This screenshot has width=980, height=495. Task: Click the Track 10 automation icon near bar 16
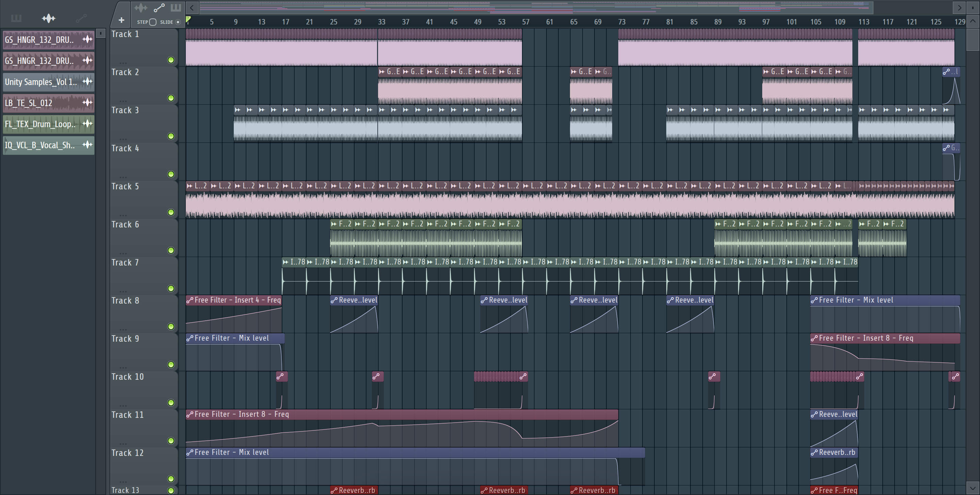280,376
